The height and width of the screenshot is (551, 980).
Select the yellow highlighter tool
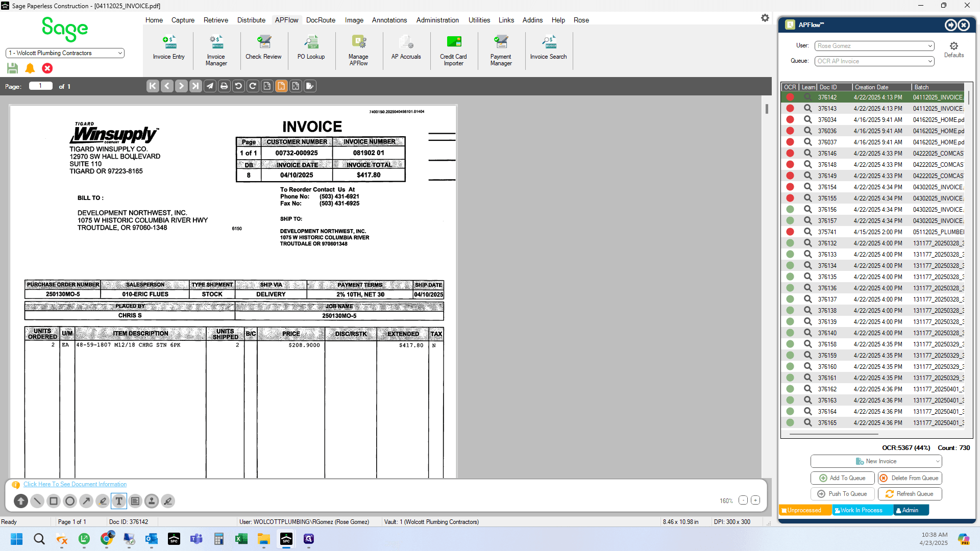(x=103, y=501)
